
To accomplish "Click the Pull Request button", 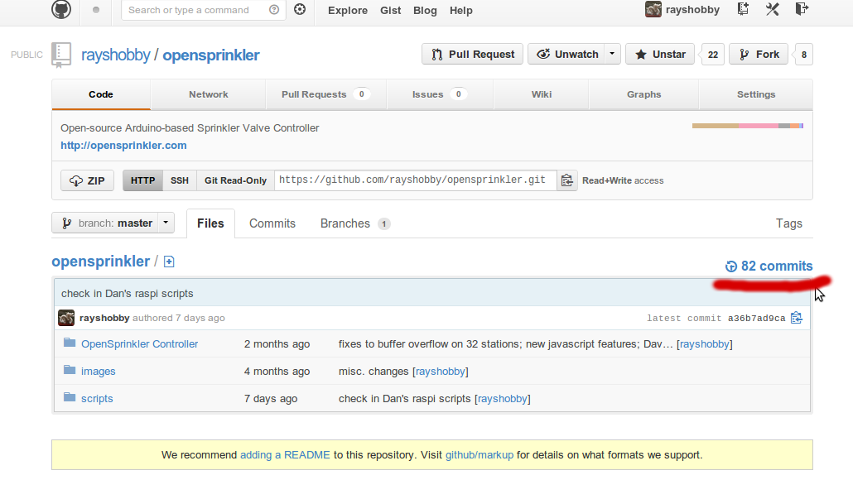I will pos(472,55).
